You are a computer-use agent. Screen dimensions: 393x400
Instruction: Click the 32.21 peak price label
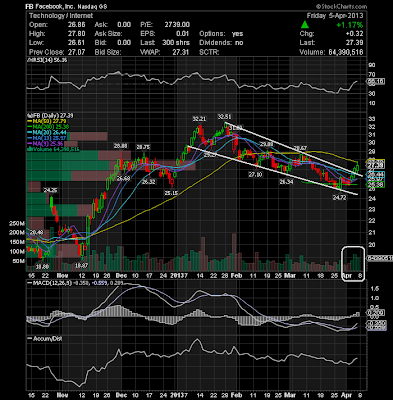tap(198, 119)
